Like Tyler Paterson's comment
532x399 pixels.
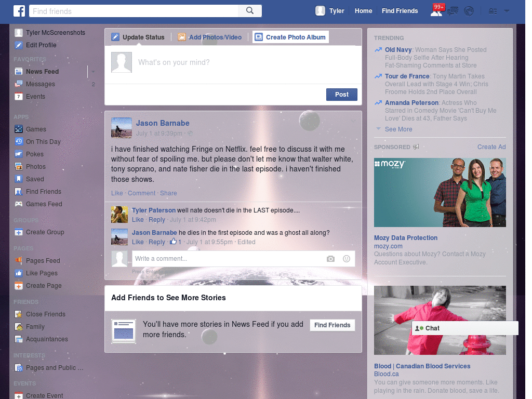138,220
